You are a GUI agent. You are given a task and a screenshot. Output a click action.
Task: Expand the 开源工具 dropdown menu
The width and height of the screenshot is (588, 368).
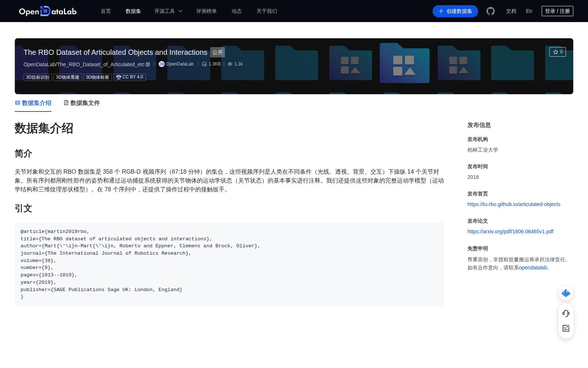(168, 11)
